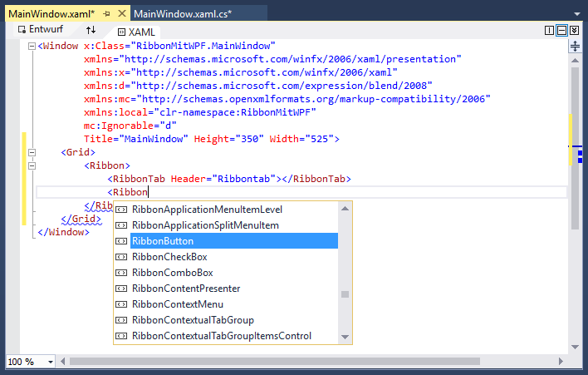Click the element icon beside RibbonContextualTabGroupItemsControl
Viewport: 588px width, 375px height.
tap(121, 336)
